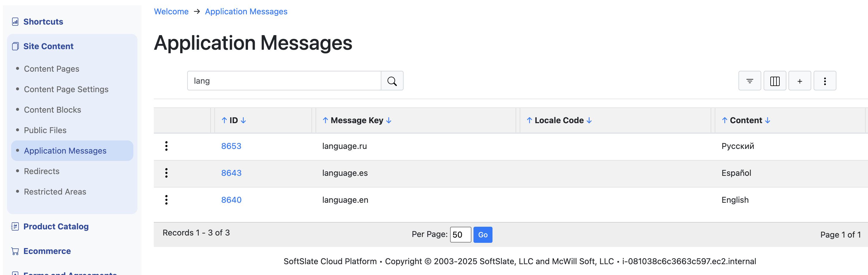Sort Message Key descending with down arrow

389,120
